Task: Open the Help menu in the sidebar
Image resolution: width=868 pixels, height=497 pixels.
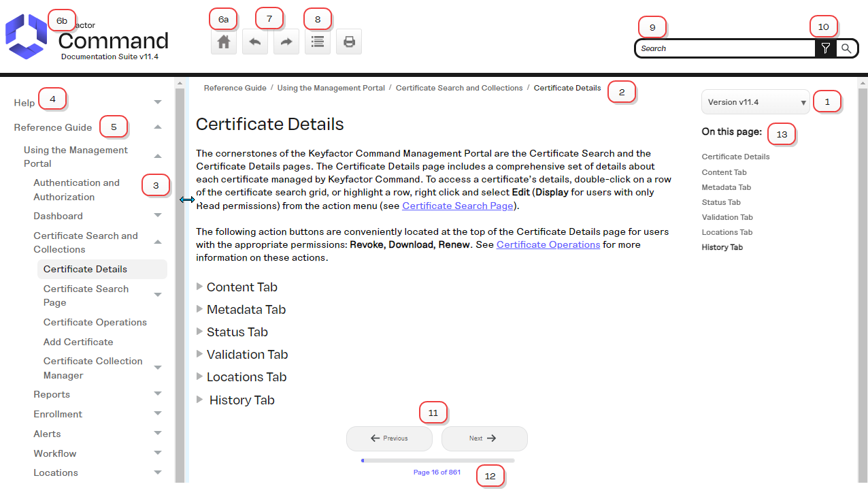Action: [23, 101]
